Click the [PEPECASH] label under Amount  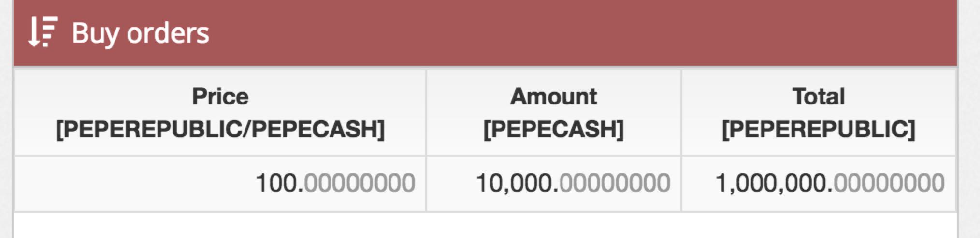pos(554,129)
